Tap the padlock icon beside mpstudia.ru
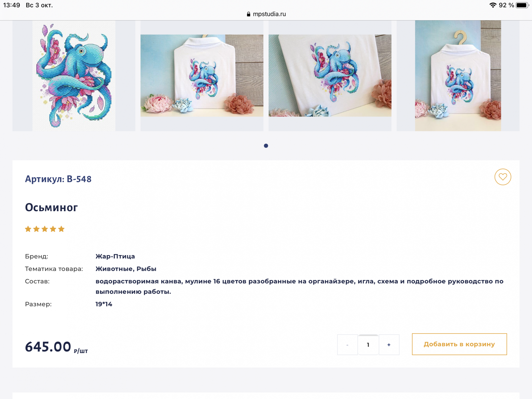Screen dimensions: 532x399 (x=248, y=14)
